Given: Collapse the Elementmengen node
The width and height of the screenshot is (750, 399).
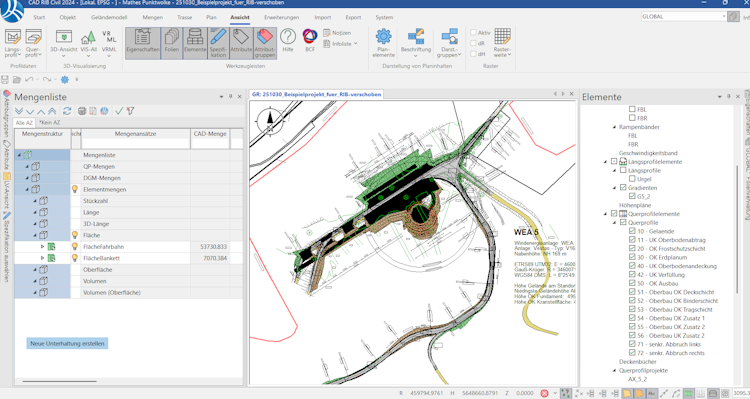Looking at the screenshot, I should 27,189.
